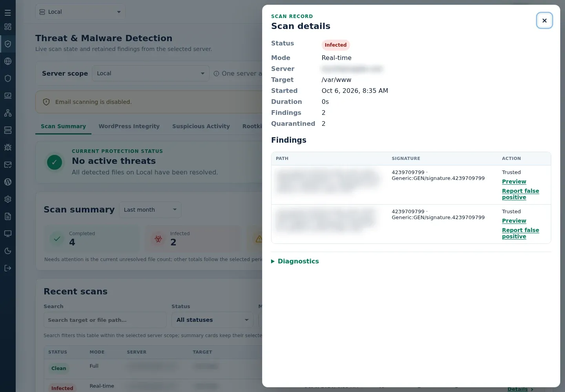Click the Duration 0s value
The height and width of the screenshot is (392, 565).
(x=325, y=102)
